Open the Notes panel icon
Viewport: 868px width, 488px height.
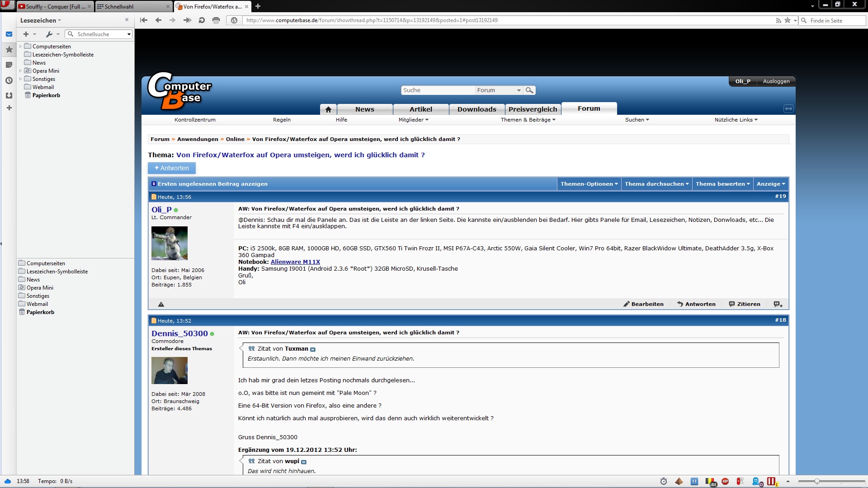click(9, 65)
